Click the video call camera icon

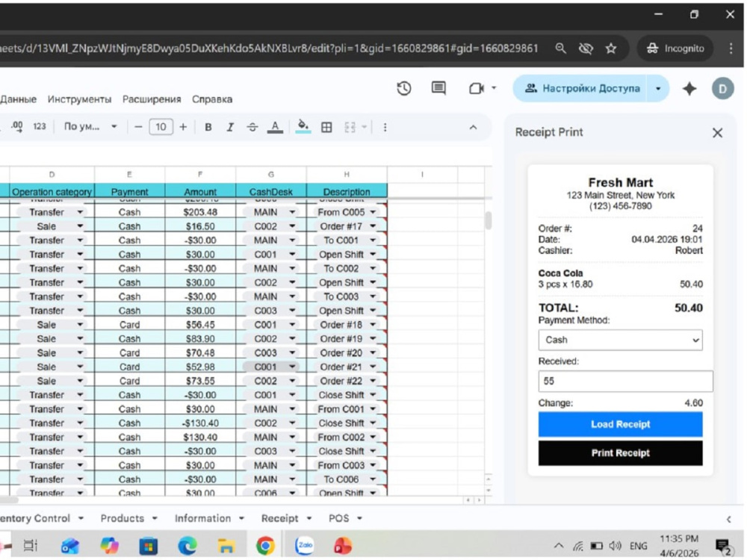[x=476, y=88]
